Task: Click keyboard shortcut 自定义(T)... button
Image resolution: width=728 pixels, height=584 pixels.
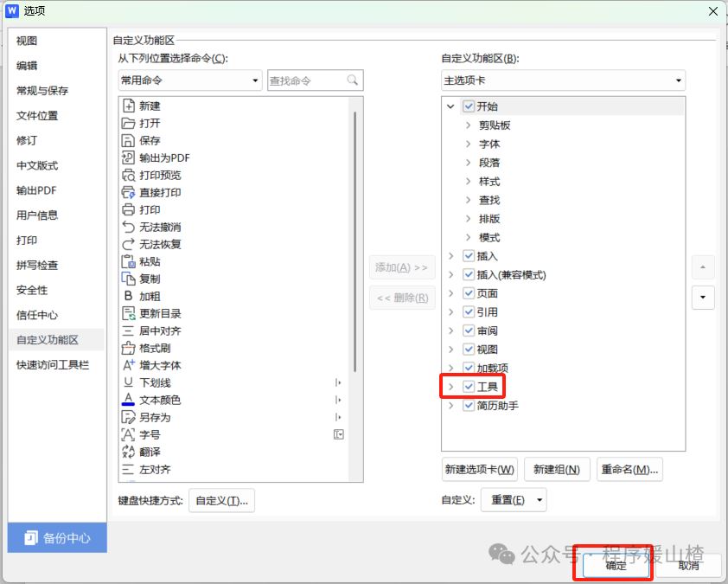Action: [x=221, y=500]
